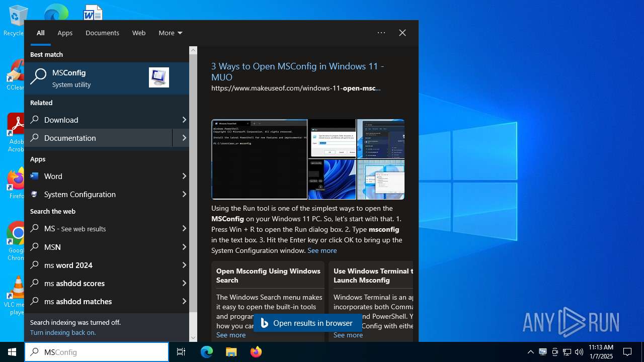Viewport: 644px width, 362px height.
Task: Click the MSConfig taskbar search box
Action: (x=97, y=352)
